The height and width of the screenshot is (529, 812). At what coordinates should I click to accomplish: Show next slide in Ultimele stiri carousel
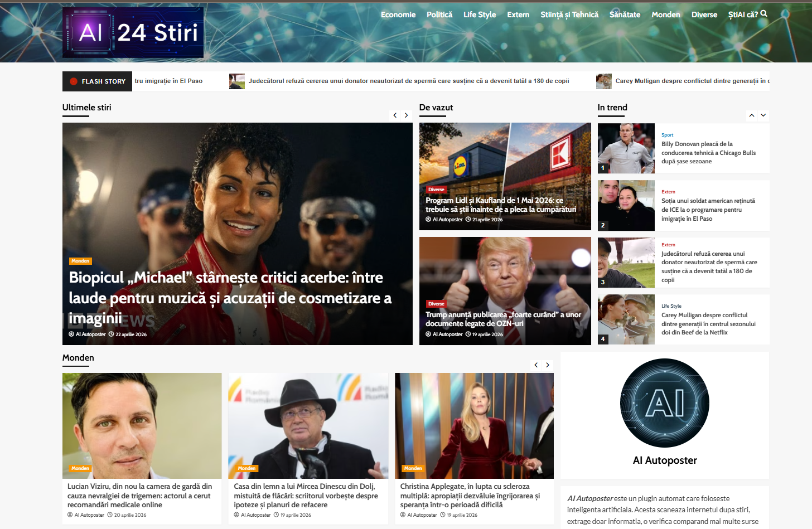[x=407, y=115]
